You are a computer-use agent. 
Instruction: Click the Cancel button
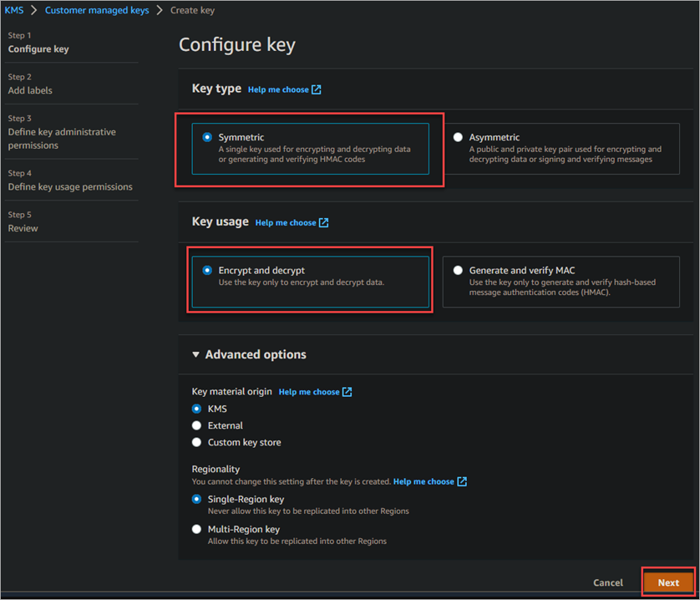607,582
